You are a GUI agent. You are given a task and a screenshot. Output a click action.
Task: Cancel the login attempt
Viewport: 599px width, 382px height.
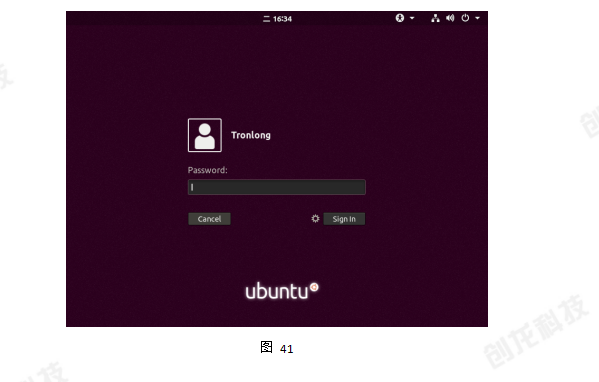209,219
